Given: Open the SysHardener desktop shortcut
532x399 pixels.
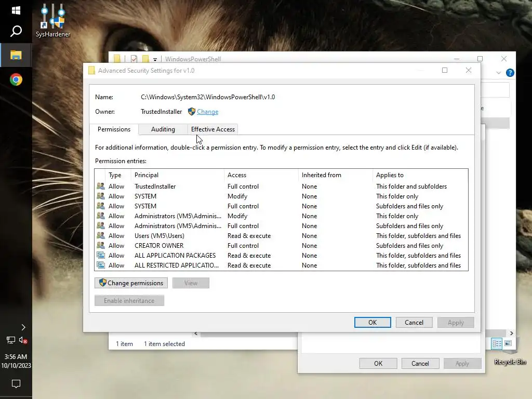Looking at the screenshot, I should pos(53,21).
